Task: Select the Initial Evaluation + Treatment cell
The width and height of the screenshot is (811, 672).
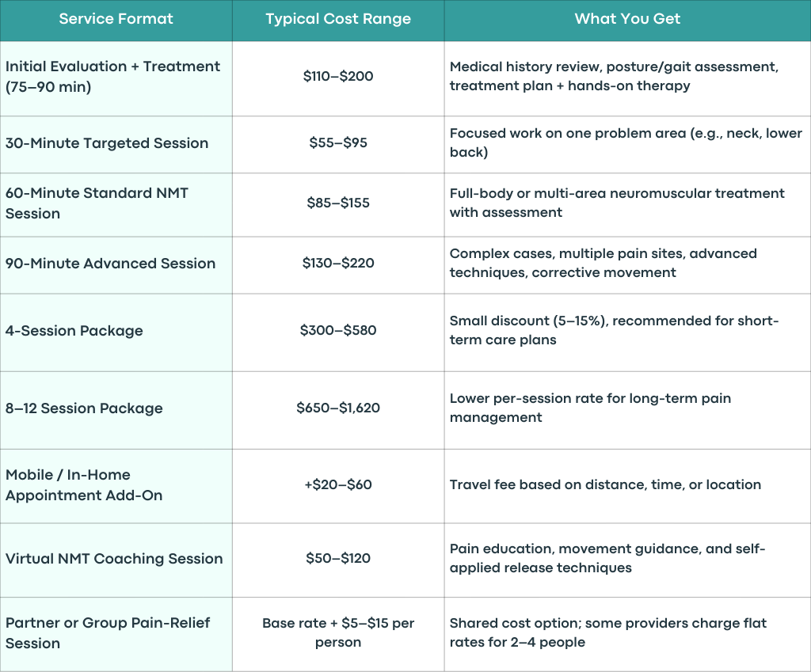Action: coord(116,78)
